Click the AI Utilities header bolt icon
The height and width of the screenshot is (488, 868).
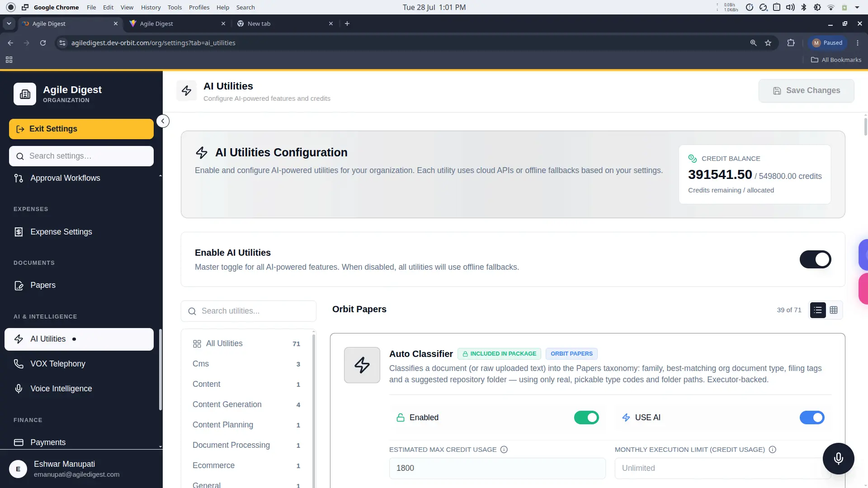click(x=187, y=91)
